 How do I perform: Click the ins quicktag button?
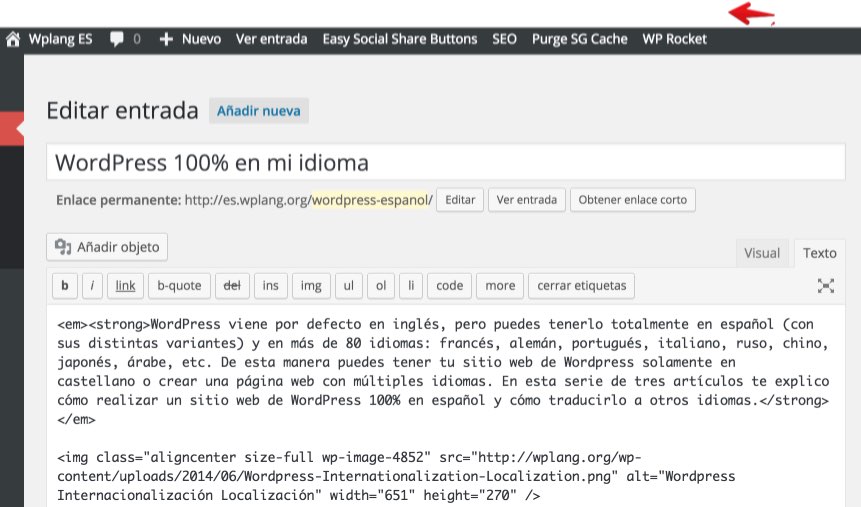pyautogui.click(x=271, y=286)
